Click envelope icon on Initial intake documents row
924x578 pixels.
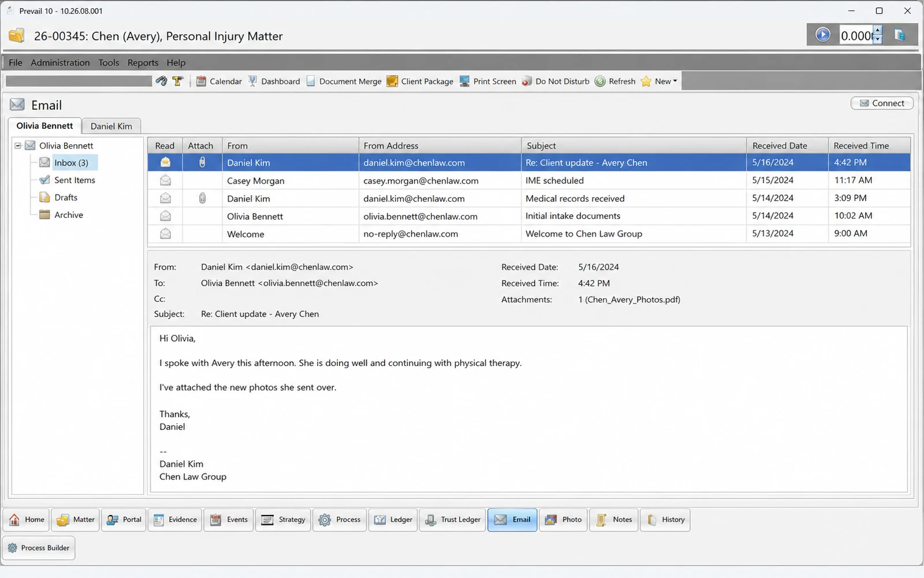(165, 216)
